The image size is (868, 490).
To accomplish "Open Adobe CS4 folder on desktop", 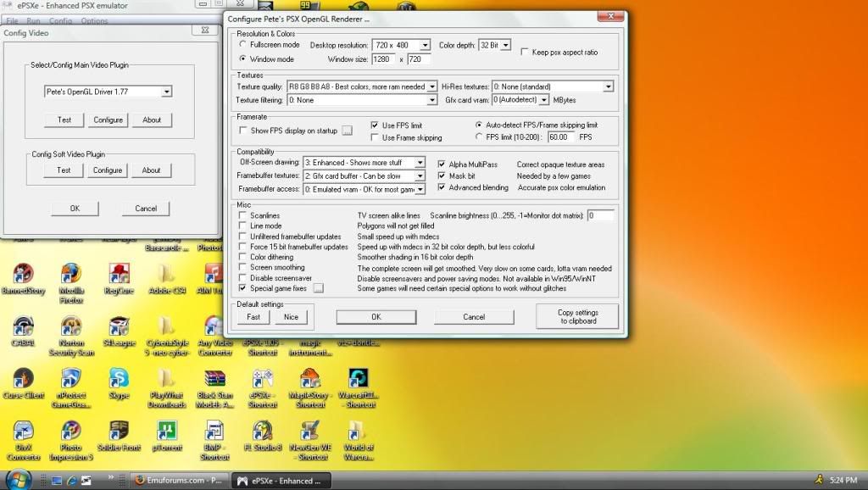I will tap(167, 280).
